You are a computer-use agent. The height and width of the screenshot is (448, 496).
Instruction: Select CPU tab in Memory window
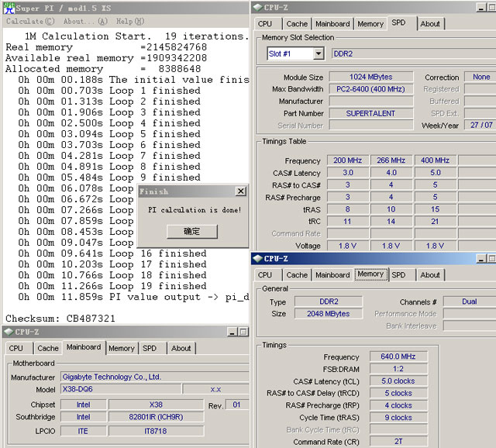pos(265,275)
